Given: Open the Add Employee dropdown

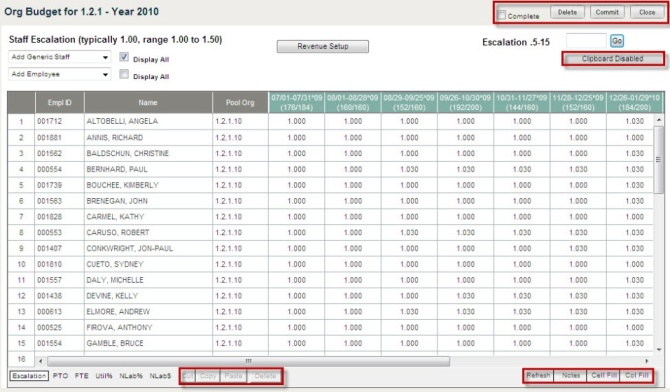Looking at the screenshot, I should [x=59, y=74].
